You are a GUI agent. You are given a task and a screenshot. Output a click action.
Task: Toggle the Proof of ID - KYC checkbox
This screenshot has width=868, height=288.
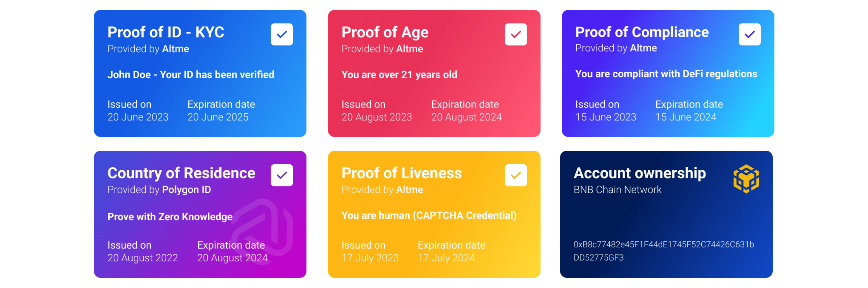[x=281, y=34]
